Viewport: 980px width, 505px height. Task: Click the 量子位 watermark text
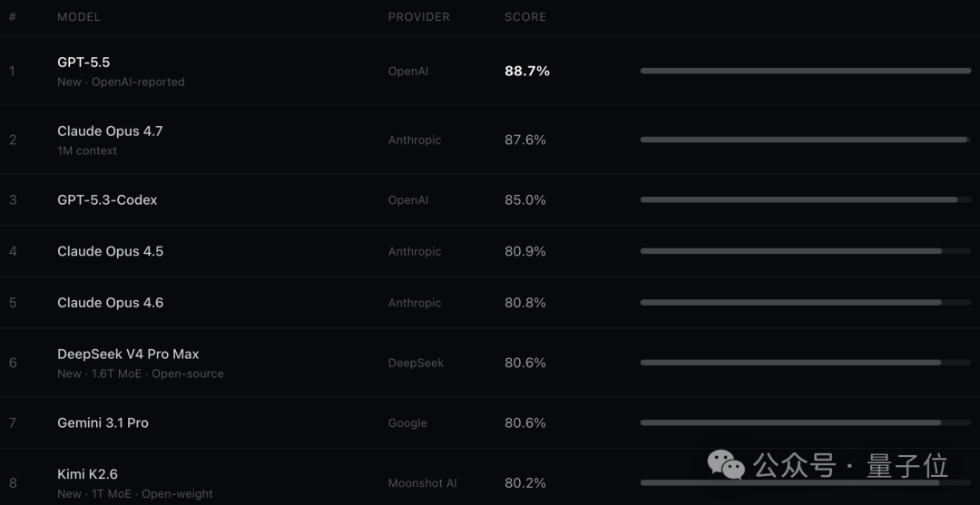pyautogui.click(x=906, y=466)
